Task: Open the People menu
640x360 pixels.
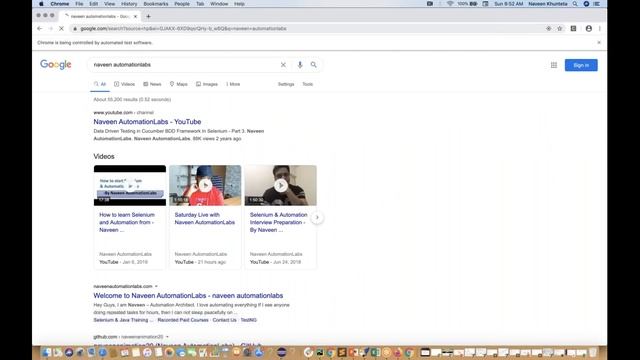Action: (x=182, y=4)
